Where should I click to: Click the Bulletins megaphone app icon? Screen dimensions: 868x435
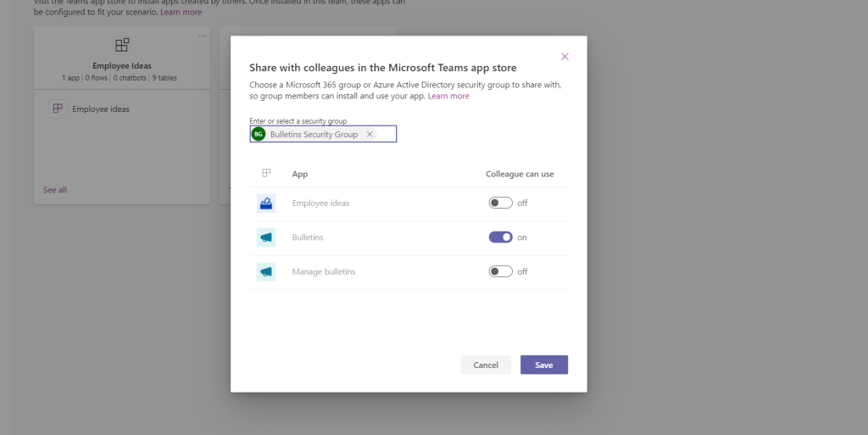point(266,237)
